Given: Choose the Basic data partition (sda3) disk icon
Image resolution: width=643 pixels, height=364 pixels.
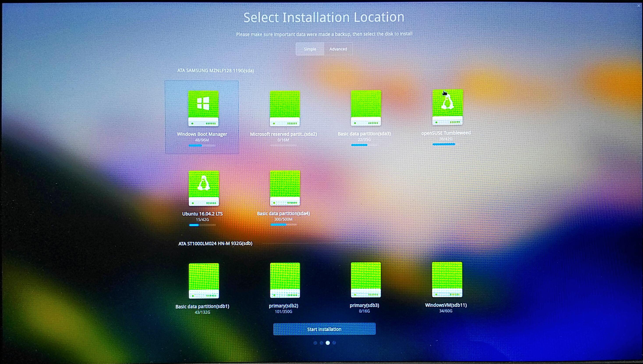Looking at the screenshot, I should click(366, 108).
